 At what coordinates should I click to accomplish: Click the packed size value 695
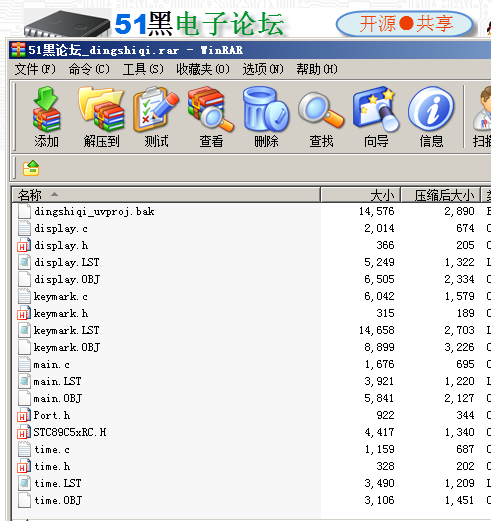point(465,364)
